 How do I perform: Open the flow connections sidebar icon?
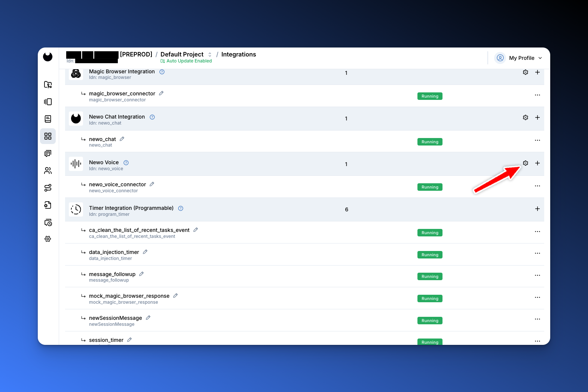point(48,188)
